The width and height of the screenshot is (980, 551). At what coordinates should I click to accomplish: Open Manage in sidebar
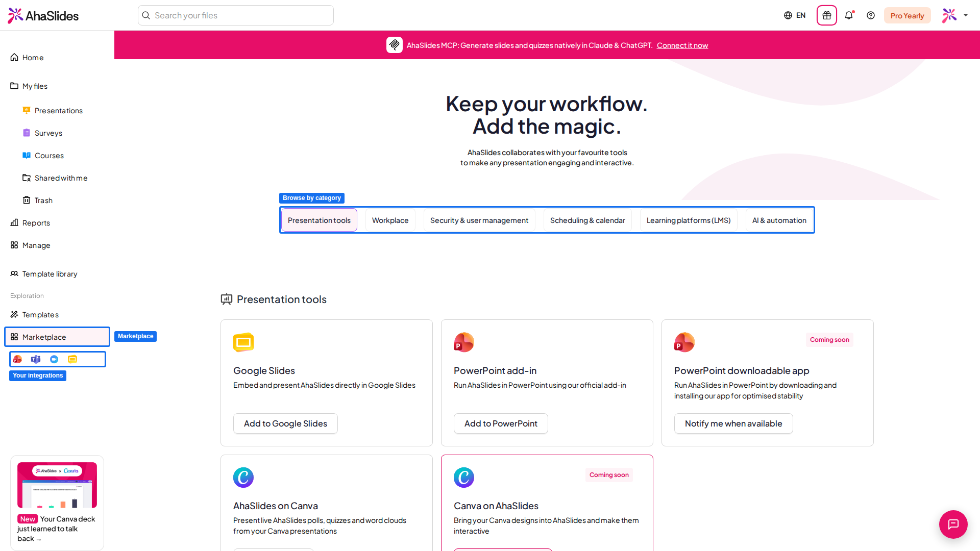pyautogui.click(x=57, y=245)
